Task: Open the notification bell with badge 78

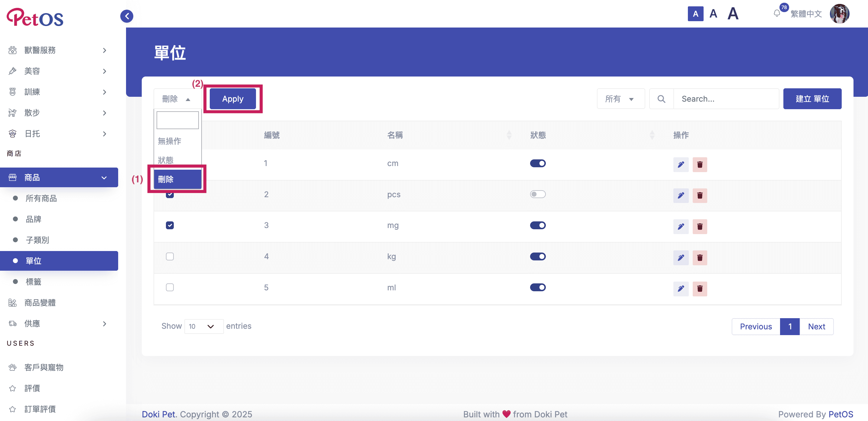Action: click(x=777, y=14)
